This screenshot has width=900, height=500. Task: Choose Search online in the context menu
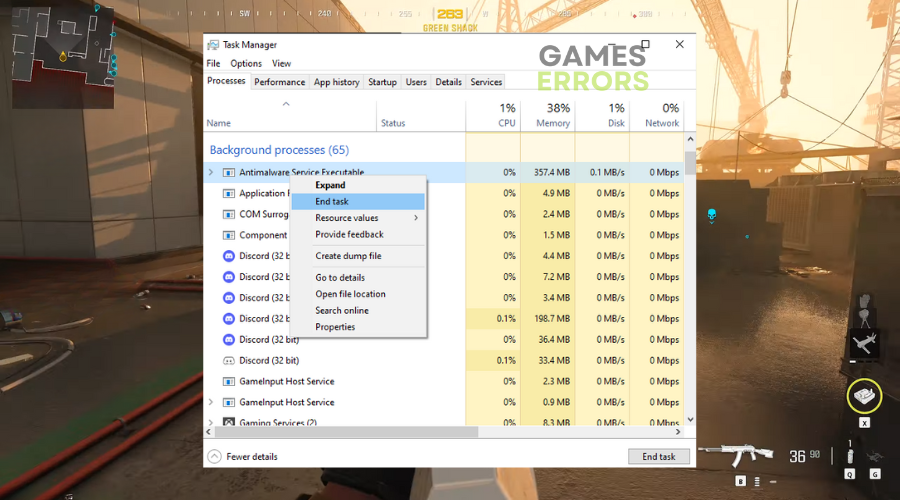pos(358,311)
